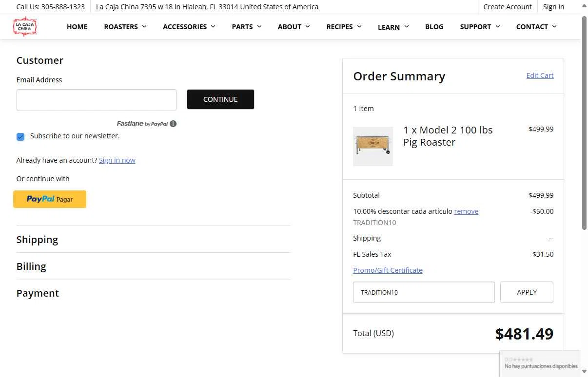
Task: Click the Continue button
Action: (220, 99)
